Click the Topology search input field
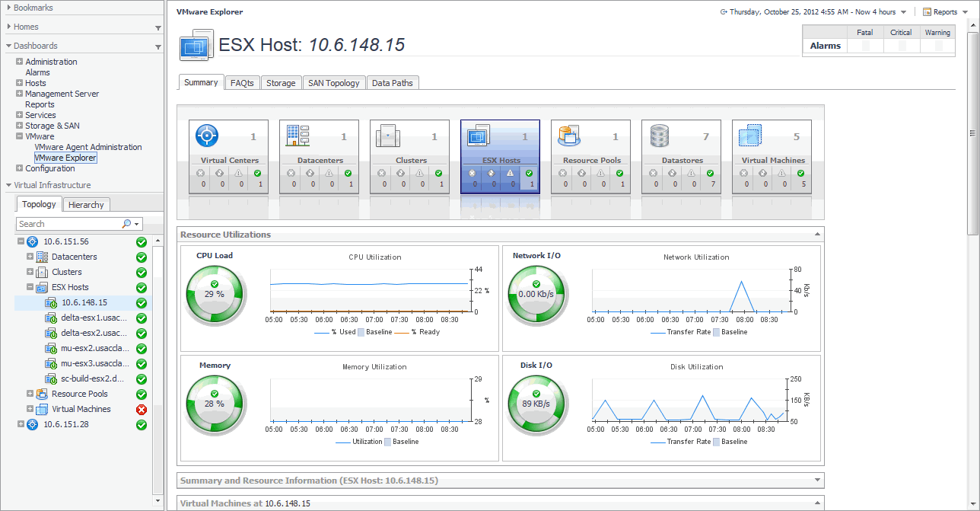 68,224
